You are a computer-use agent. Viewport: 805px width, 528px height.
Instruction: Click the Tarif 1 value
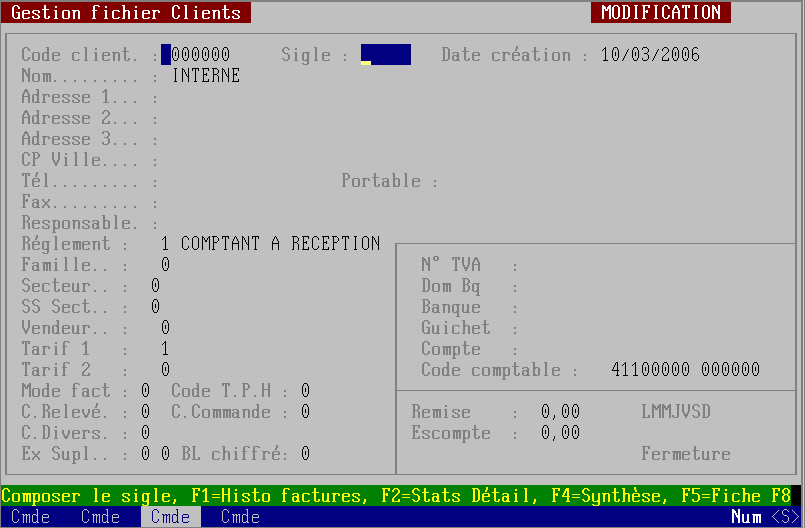coord(165,349)
